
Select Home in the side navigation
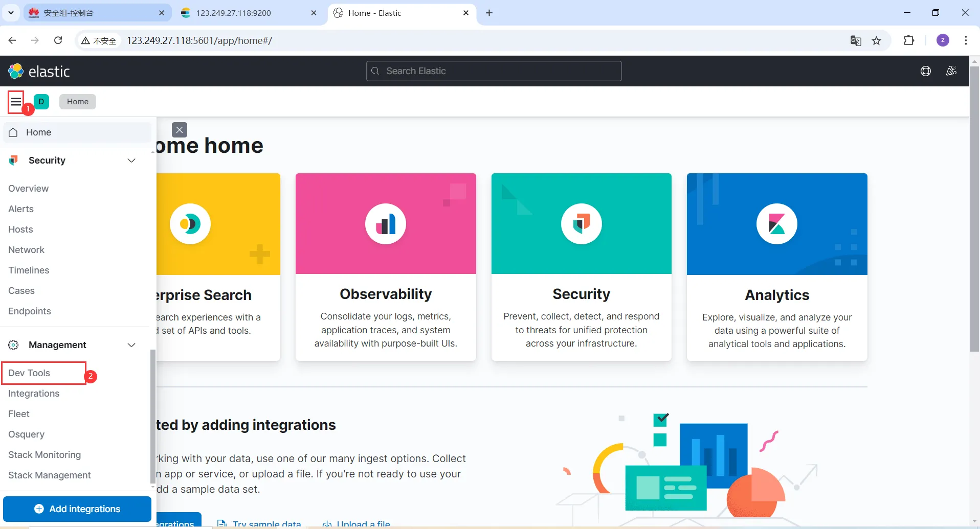point(77,132)
